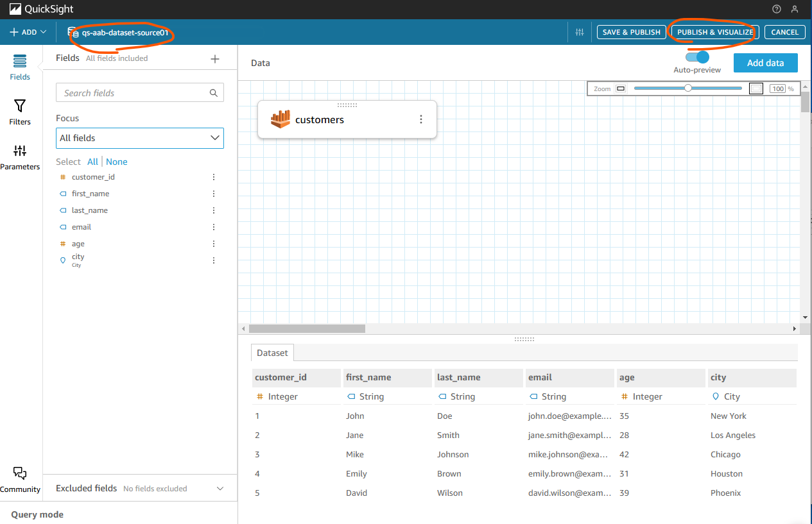Click the customers Athena source icon
The image size is (812, 524).
[x=281, y=119]
